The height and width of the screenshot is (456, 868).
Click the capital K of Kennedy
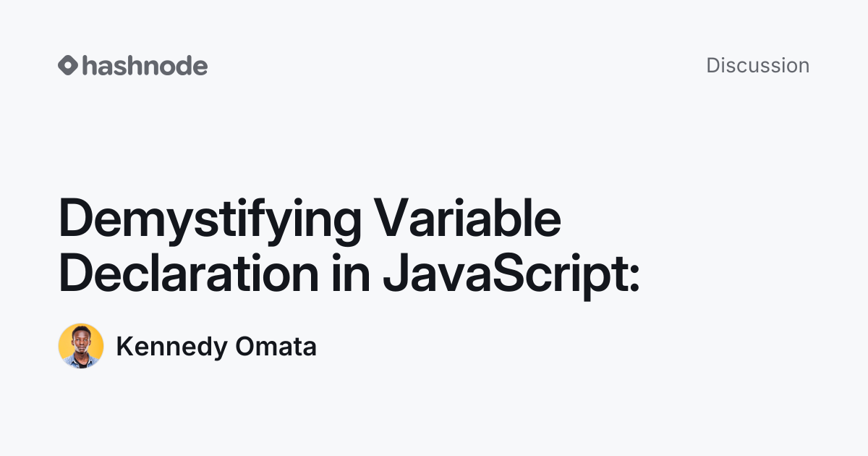pos(124,347)
